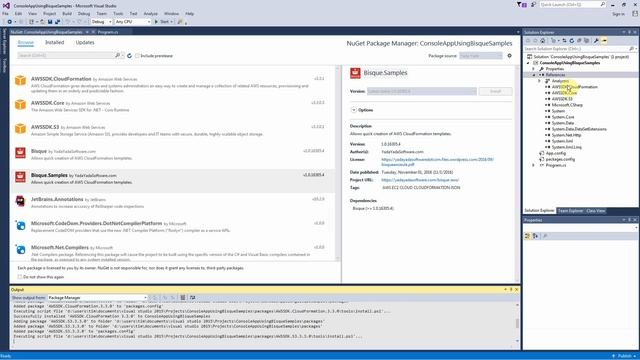This screenshot has width=640, height=360.
Task: Click the feedback icon next to Quick Launch
Action: pyautogui.click(x=533, y=4)
